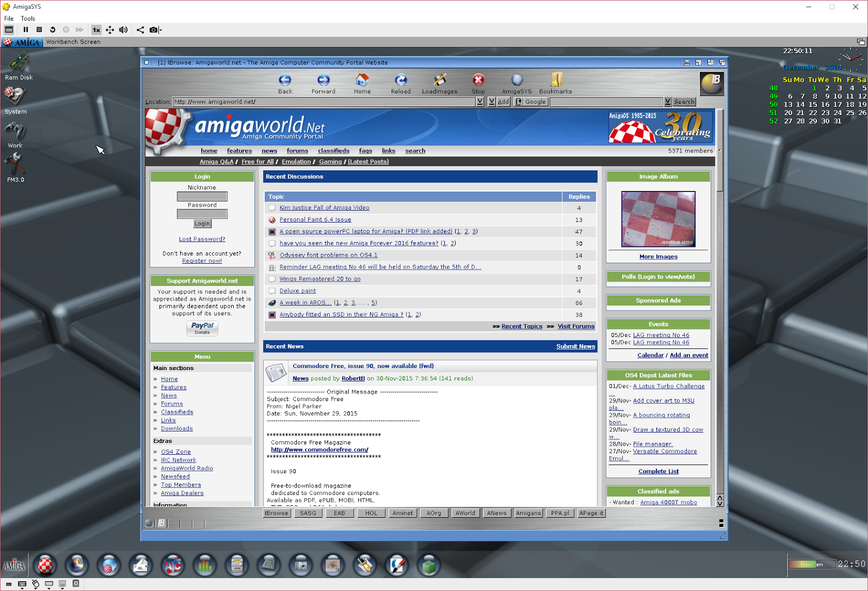This screenshot has width=868, height=591.
Task: Click the red-white Boing ball dock icon
Action: (46, 565)
